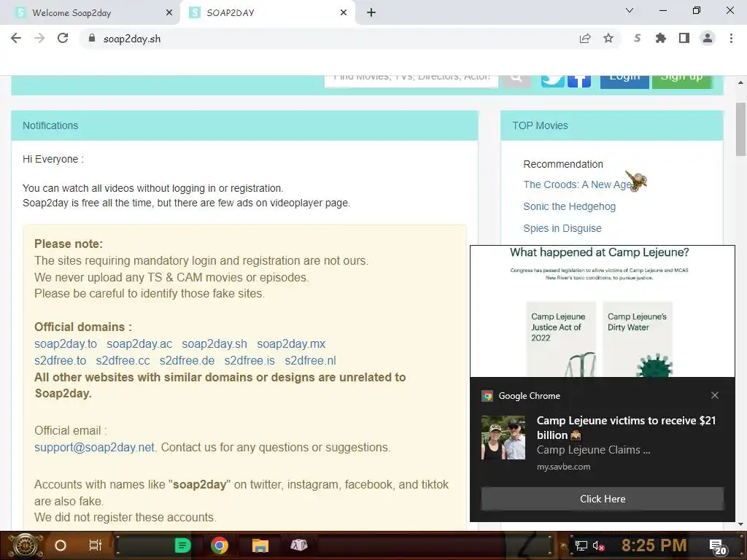Open the s2dfree.nl link
747x560 pixels.
(x=310, y=360)
